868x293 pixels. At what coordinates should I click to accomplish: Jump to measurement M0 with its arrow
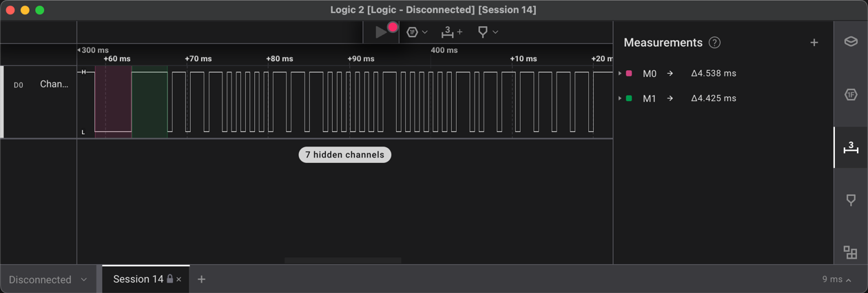point(670,74)
